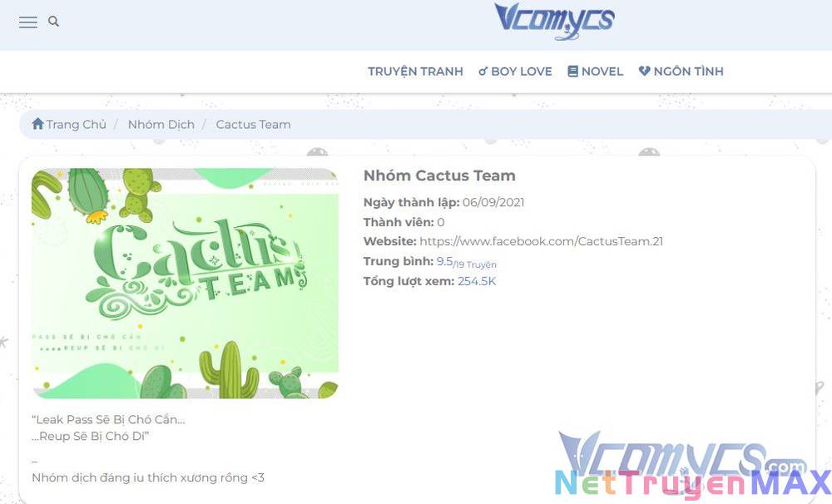The image size is (832, 504).
Task: Click the 19 Truyện count text
Action: pyautogui.click(x=476, y=264)
